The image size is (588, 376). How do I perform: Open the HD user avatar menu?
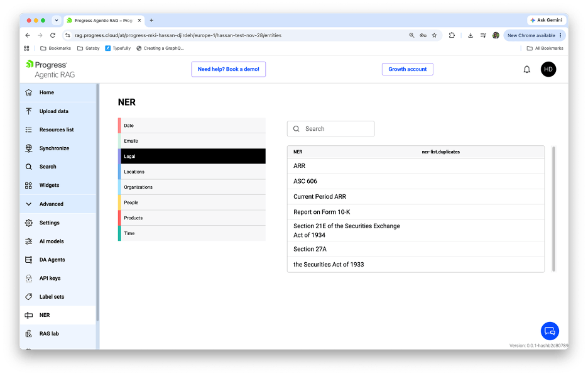(548, 69)
